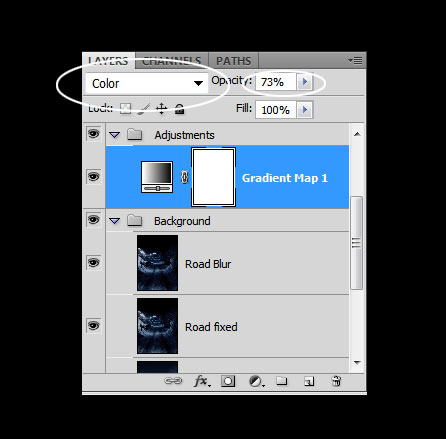Image resolution: width=446 pixels, height=439 pixels.
Task: Click the layers scrollbar up arrow
Action: point(357,134)
